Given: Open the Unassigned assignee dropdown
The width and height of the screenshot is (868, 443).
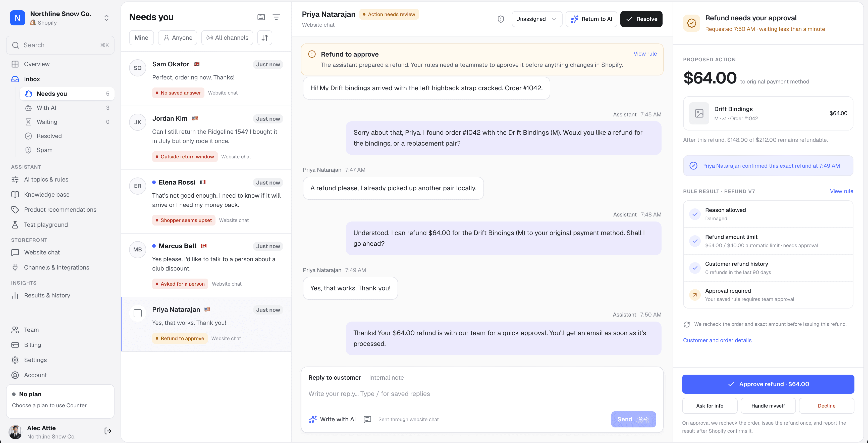Looking at the screenshot, I should pos(537,19).
